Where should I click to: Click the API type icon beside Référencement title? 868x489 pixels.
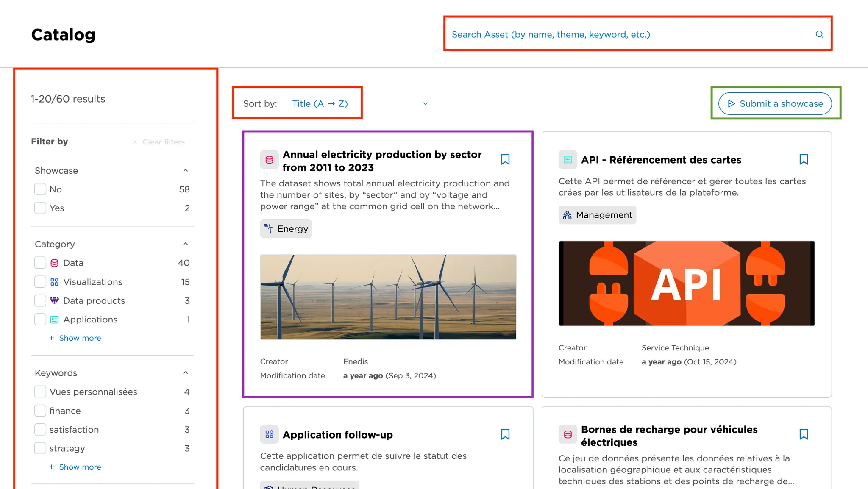pyautogui.click(x=568, y=160)
